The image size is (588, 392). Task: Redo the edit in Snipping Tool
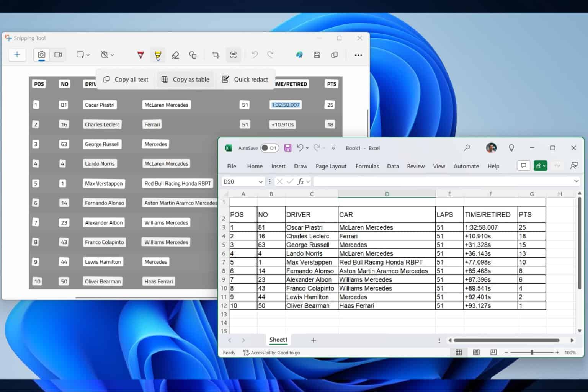tap(270, 55)
